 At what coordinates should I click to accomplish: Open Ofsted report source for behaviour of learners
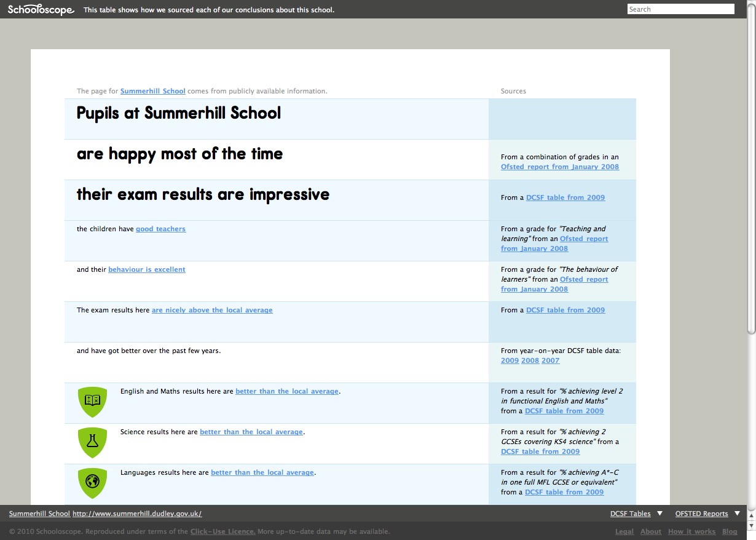(554, 284)
